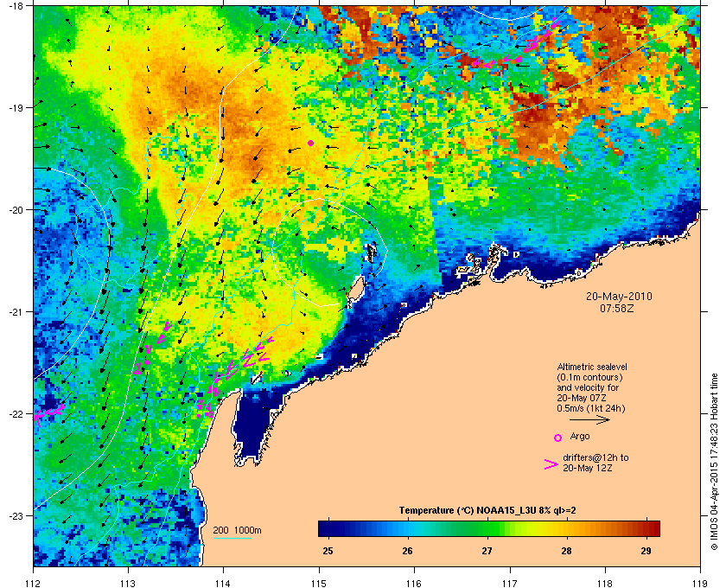Click the velocity scale arrow in legend
Screen dimensions: 726x588
589,420
